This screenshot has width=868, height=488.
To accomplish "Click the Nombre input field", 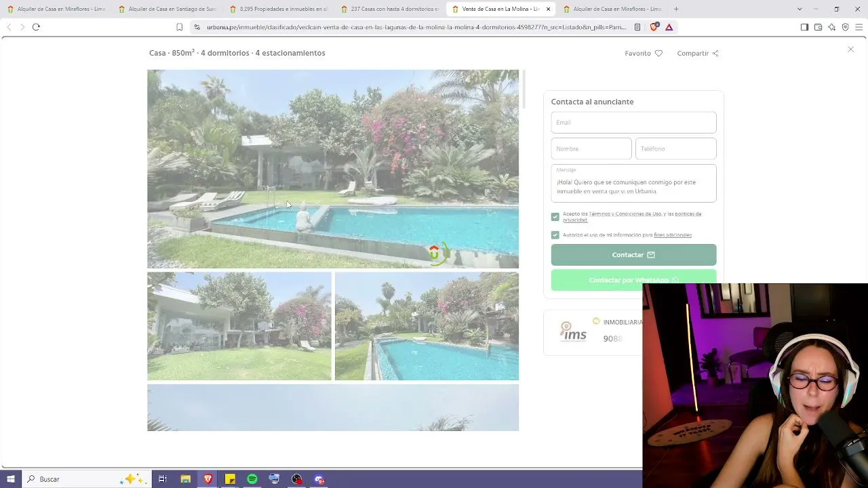I will pyautogui.click(x=591, y=149).
